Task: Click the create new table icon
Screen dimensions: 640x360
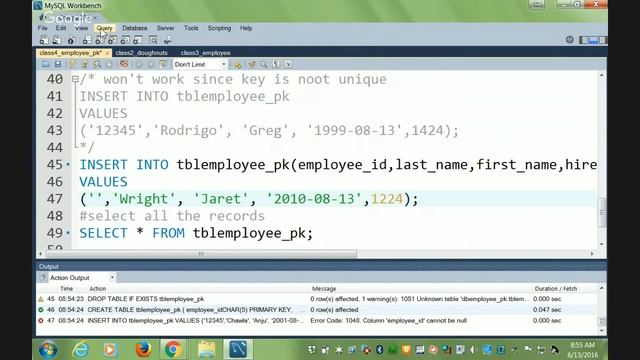Action: (x=99, y=40)
